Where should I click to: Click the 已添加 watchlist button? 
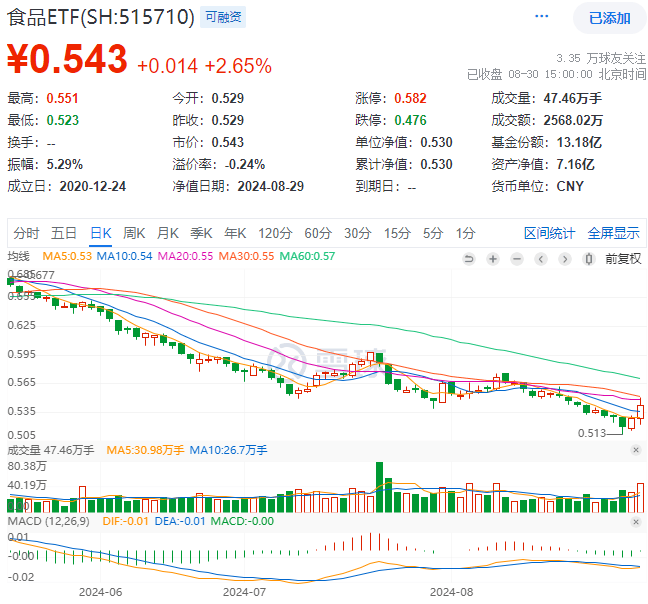609,18
